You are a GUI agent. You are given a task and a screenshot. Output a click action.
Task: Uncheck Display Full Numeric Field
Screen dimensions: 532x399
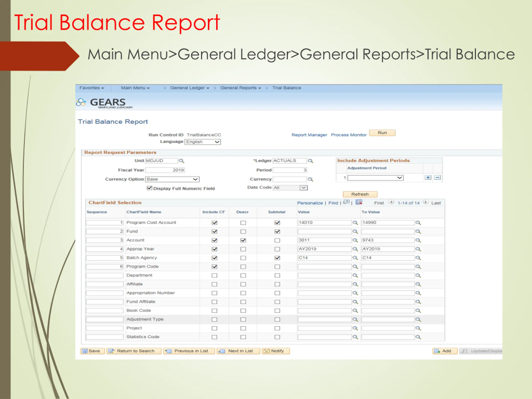pos(149,188)
